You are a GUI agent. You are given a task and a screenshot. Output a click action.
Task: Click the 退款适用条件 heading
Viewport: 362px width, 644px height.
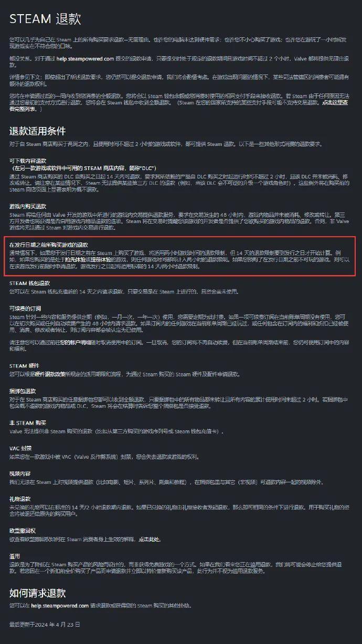pyautogui.click(x=37, y=131)
